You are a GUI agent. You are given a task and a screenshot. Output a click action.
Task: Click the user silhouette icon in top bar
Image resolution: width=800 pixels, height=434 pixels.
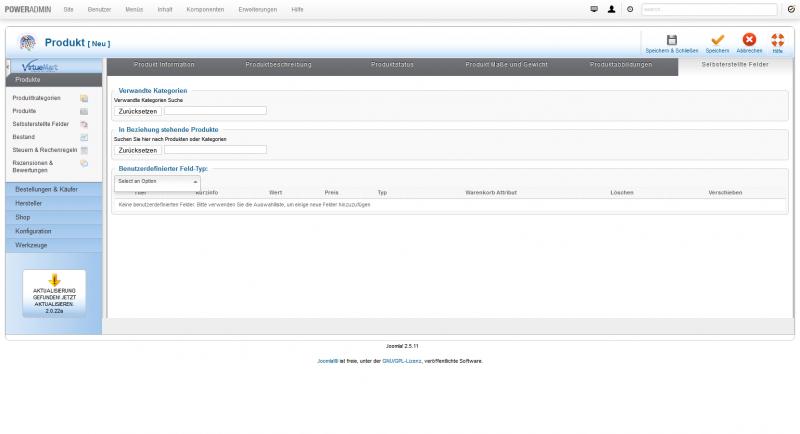(611, 9)
